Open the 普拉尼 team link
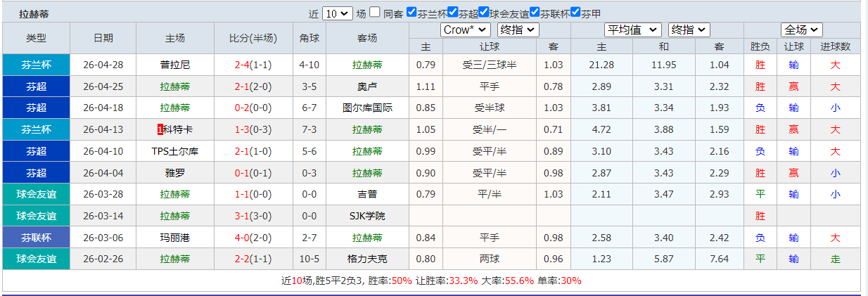868x296 pixels. point(175,65)
